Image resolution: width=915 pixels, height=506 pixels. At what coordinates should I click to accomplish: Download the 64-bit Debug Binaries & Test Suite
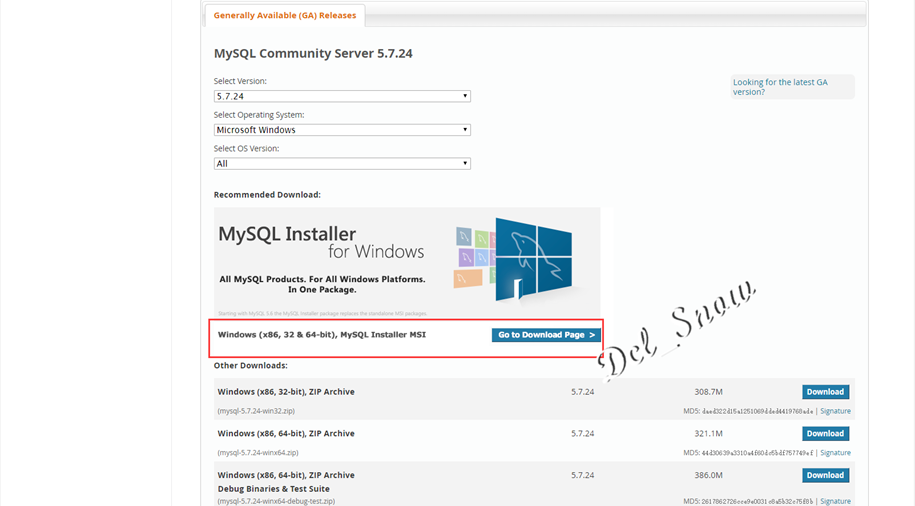[x=825, y=475]
